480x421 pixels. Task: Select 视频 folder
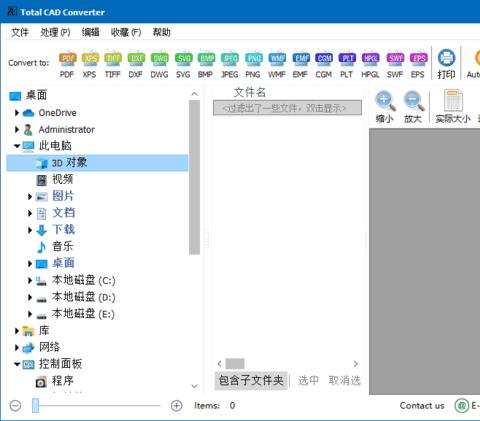coord(63,180)
